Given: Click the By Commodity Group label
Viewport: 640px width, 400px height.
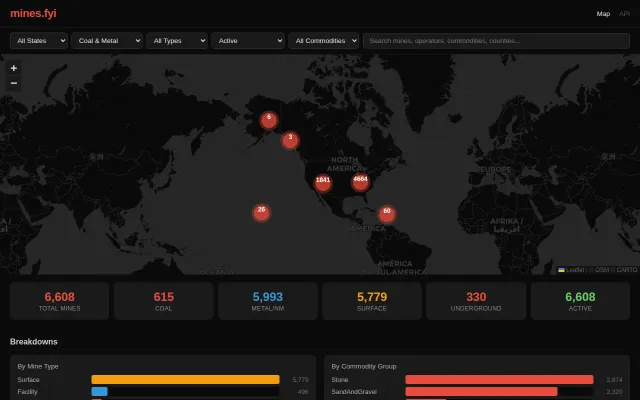Looking at the screenshot, I should [x=364, y=367].
